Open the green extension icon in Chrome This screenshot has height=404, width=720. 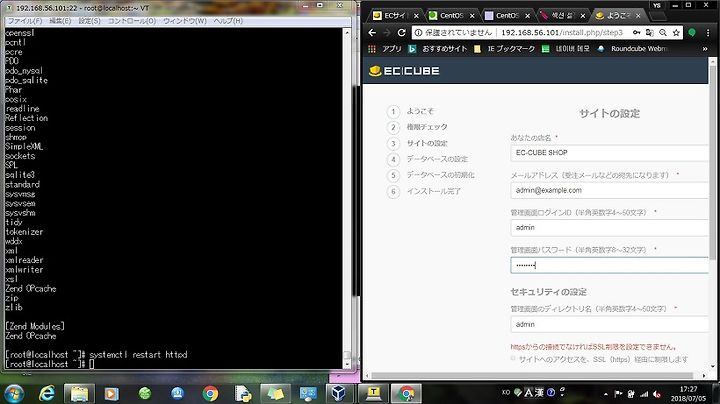tap(692, 33)
